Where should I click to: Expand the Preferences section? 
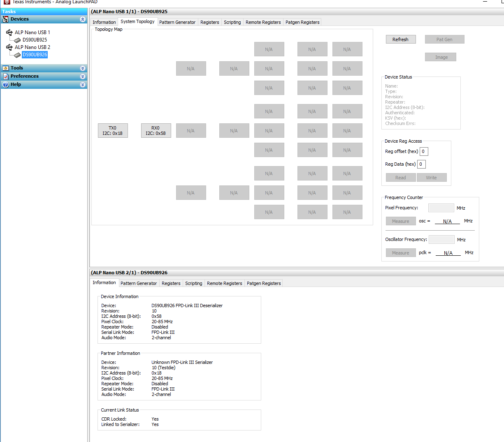point(82,76)
